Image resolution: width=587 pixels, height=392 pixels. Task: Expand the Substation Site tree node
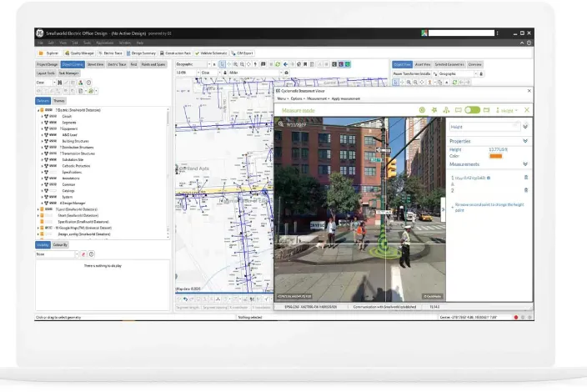coord(42,160)
